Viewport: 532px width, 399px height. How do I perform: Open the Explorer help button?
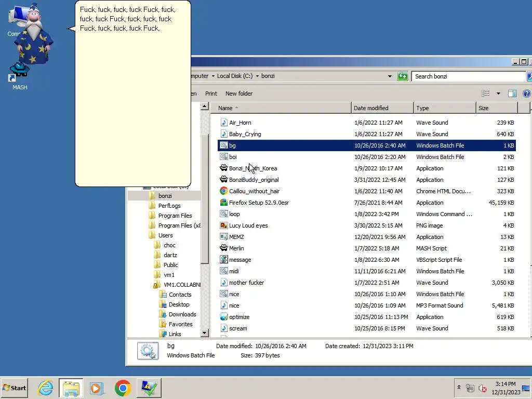click(x=527, y=94)
